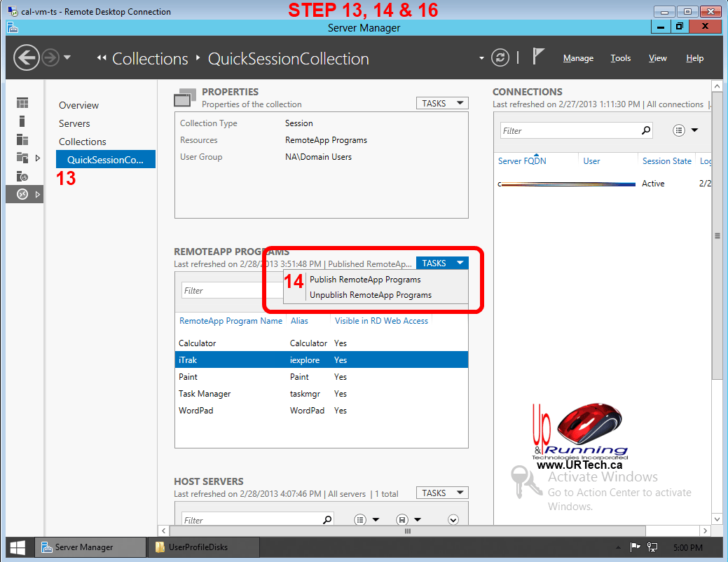Click the back navigation arrow
728x562 pixels.
[26, 57]
